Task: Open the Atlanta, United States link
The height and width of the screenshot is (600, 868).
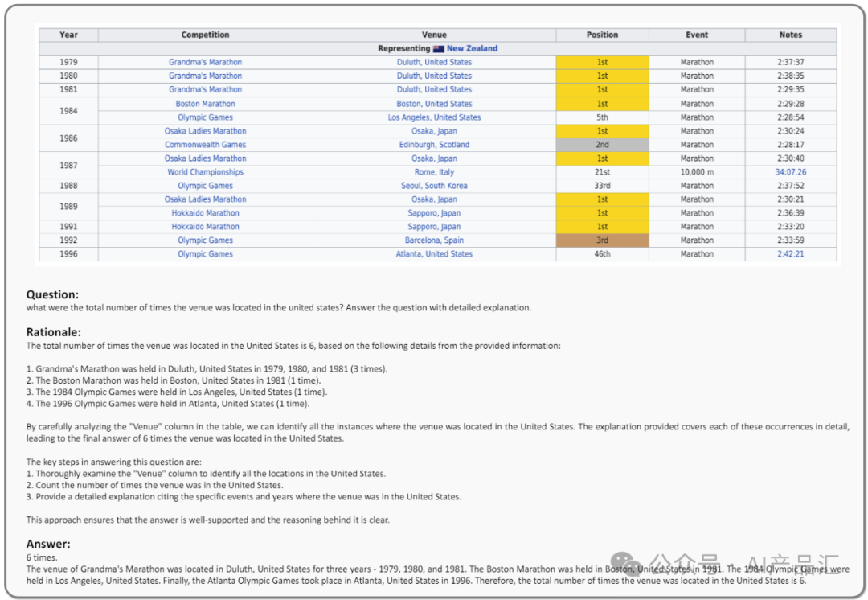Action: [x=434, y=253]
